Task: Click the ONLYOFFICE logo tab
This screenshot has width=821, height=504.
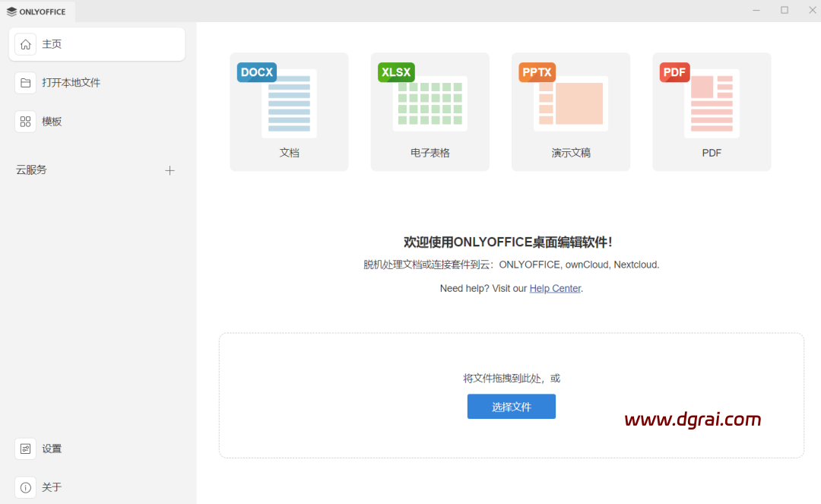Action: [36, 11]
